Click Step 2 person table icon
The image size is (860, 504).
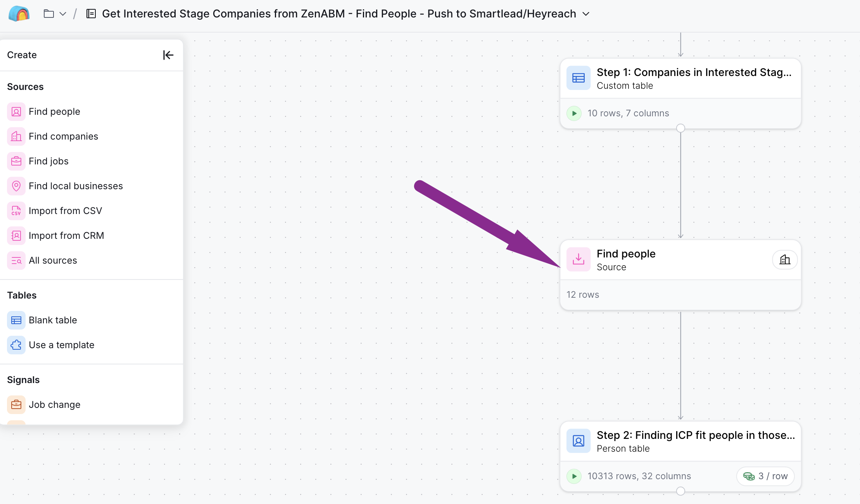click(x=578, y=441)
